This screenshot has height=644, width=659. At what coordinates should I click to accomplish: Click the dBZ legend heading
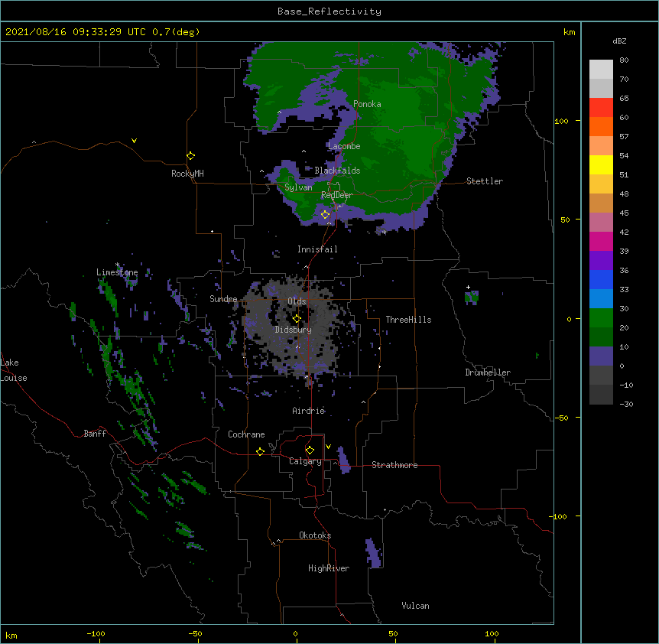point(619,41)
